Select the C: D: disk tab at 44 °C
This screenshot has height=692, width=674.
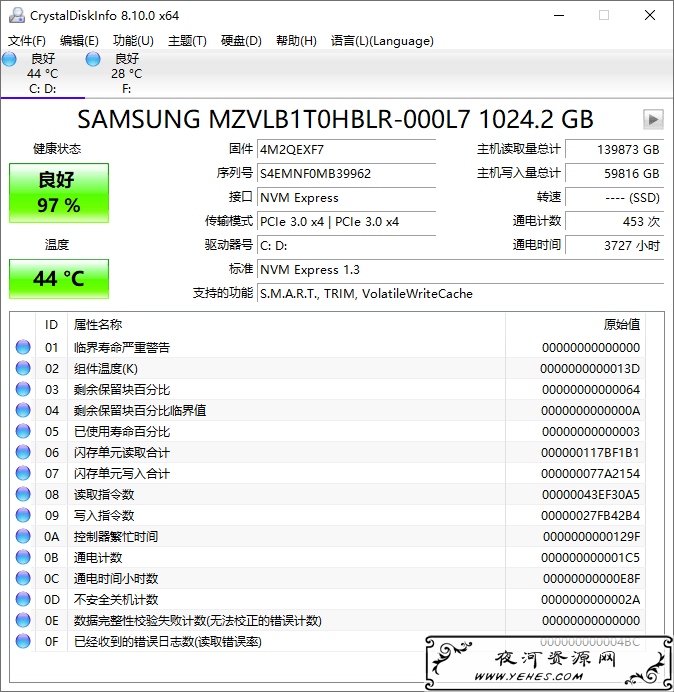[x=42, y=74]
